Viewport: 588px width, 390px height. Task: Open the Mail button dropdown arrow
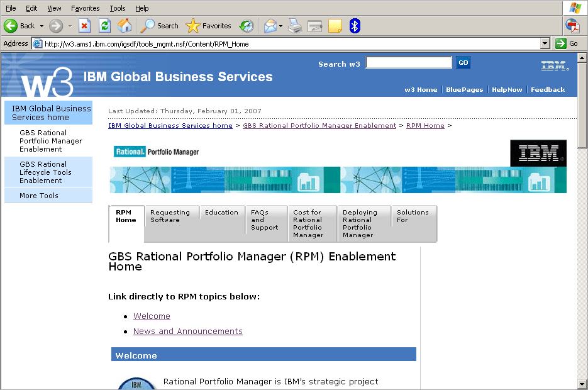pyautogui.click(x=280, y=26)
